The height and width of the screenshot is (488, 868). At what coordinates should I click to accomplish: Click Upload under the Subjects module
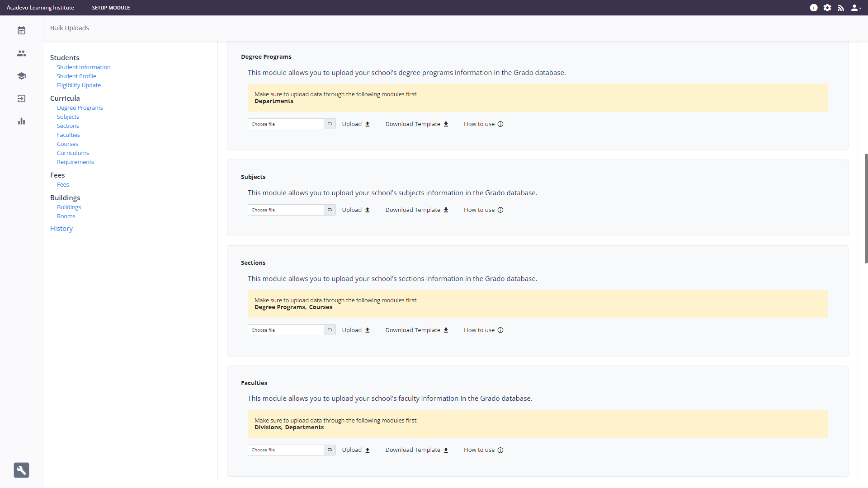(x=356, y=210)
